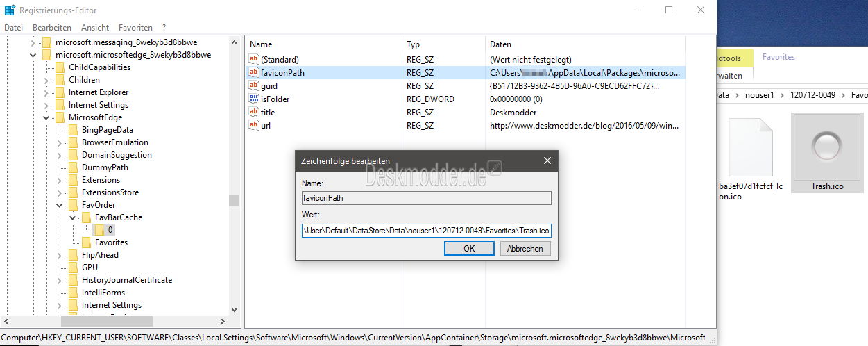Click the title string value icon
Image resolution: width=868 pixels, height=346 pixels.
point(254,113)
